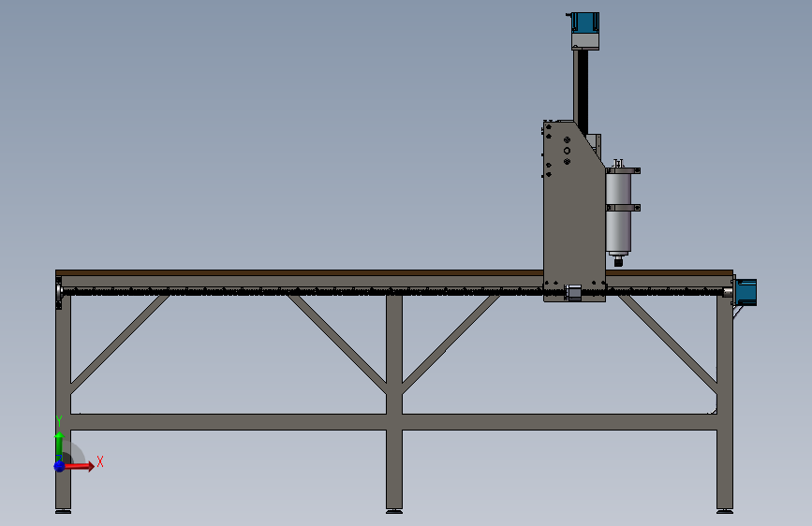Click the blue origin ball of the triad
Viewport: 812px width, 526px height.
click(59, 466)
